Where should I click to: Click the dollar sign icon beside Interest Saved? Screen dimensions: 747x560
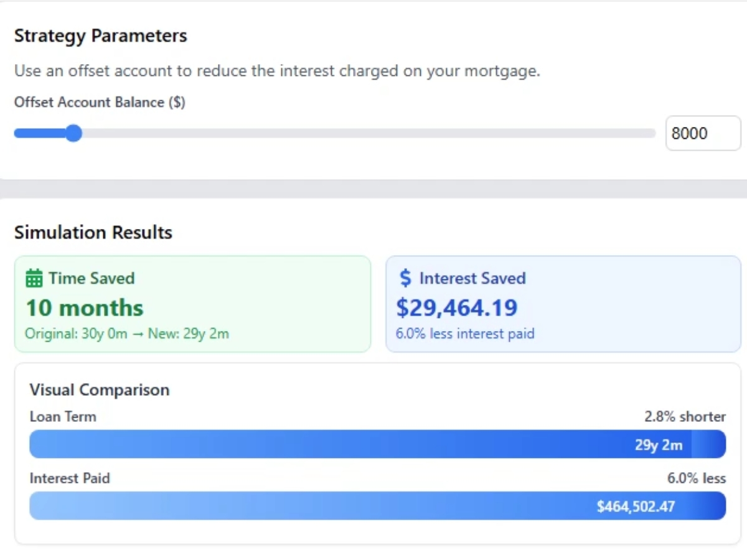[407, 278]
